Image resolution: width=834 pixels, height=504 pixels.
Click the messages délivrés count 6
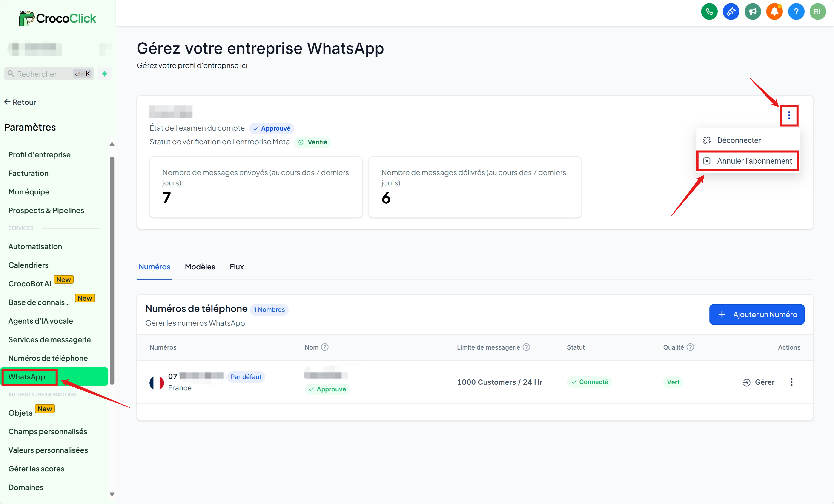pyautogui.click(x=386, y=198)
